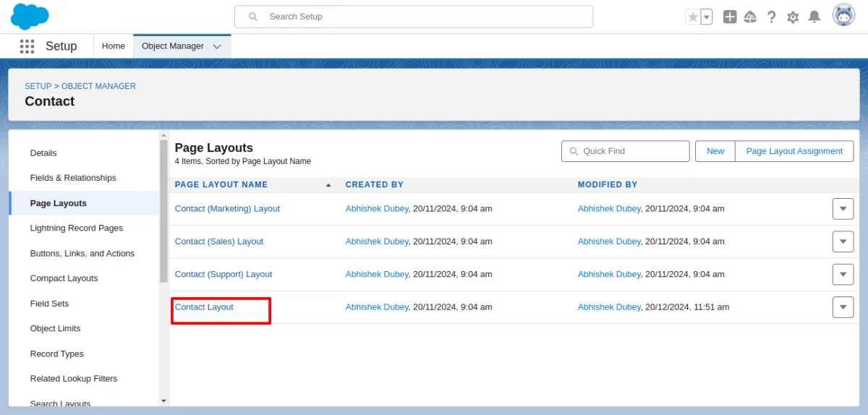Toggle the Page Layout Name sort arrow
Screen dimensions: 868x415
coord(328,185)
